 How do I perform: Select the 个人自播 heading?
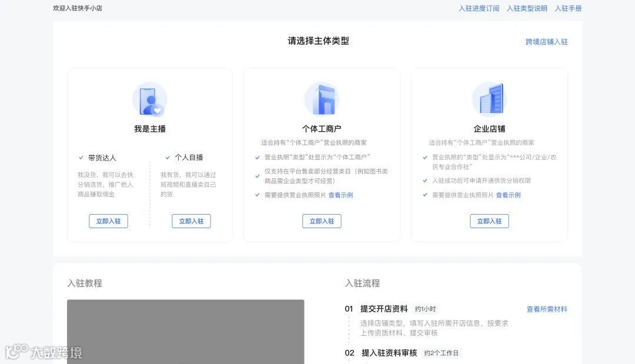point(189,158)
